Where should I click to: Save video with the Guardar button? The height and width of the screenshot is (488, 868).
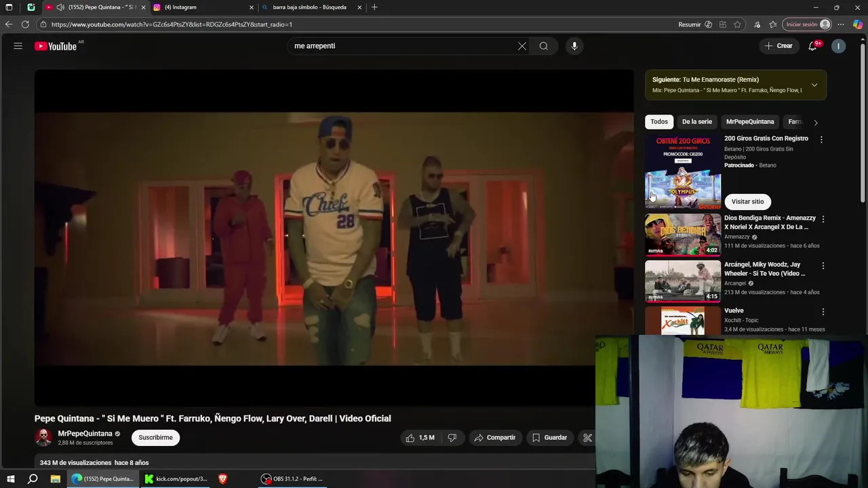coord(549,438)
